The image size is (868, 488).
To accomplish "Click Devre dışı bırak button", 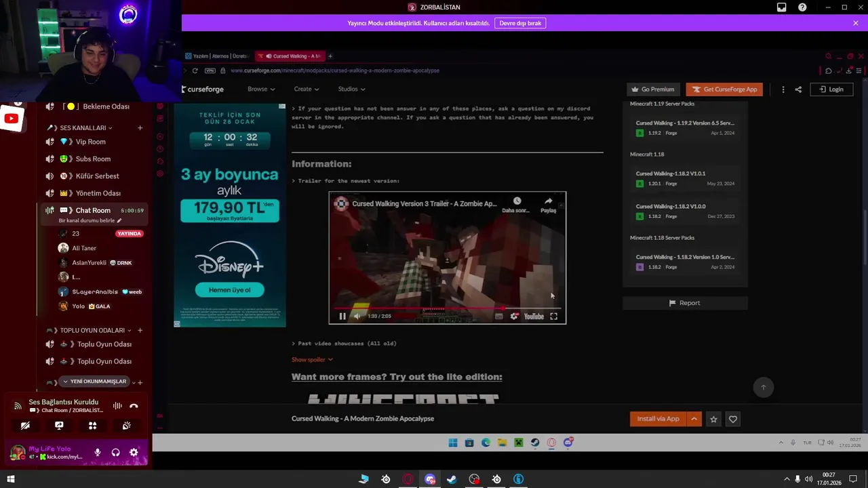I will pos(520,23).
